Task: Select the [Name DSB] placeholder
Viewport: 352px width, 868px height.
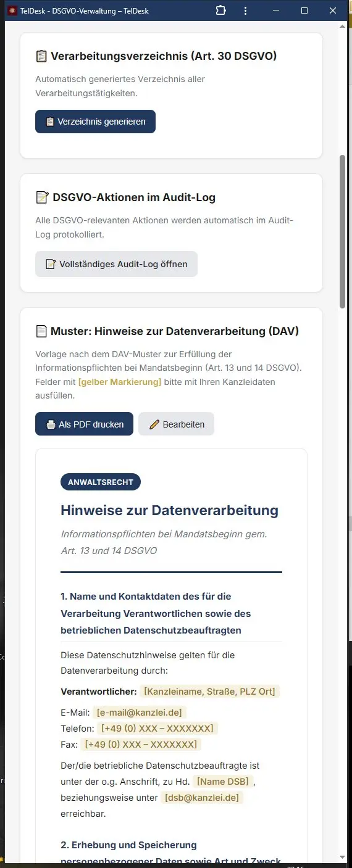Action: pyautogui.click(x=222, y=782)
